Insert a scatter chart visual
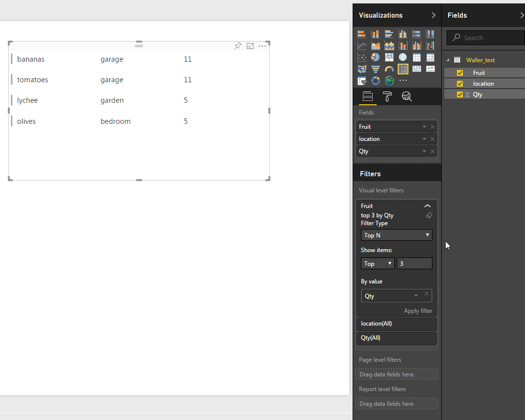Screen dimensions: 525x420 [x=362, y=57]
